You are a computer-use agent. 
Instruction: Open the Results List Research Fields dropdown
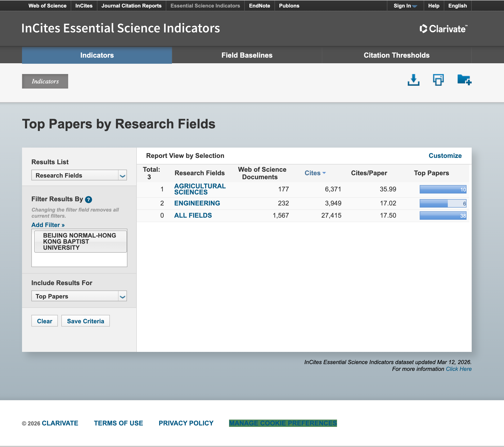tap(79, 175)
